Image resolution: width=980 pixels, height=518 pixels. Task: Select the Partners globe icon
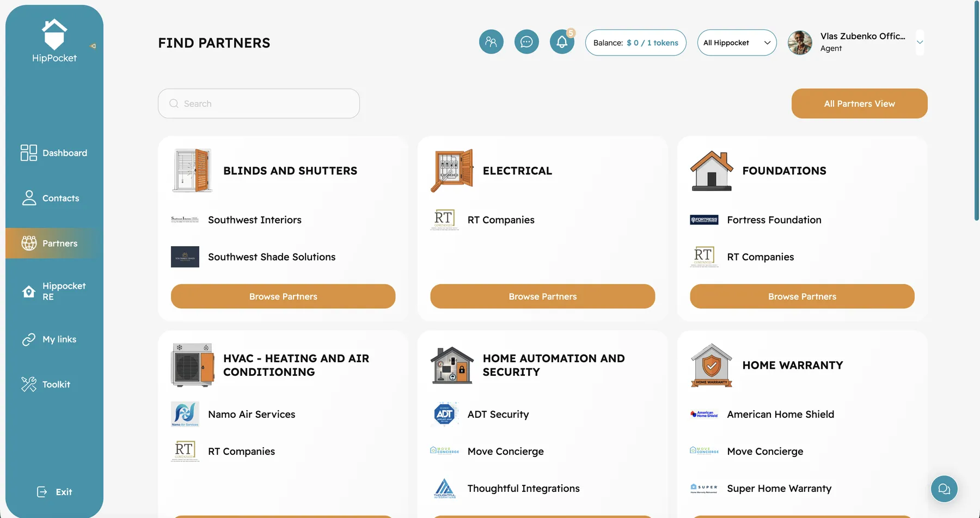point(29,243)
